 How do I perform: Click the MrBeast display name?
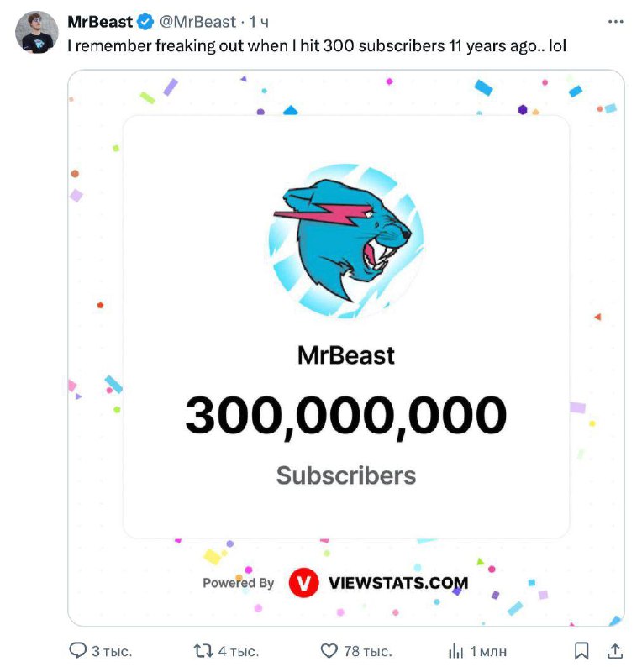[x=100, y=22]
